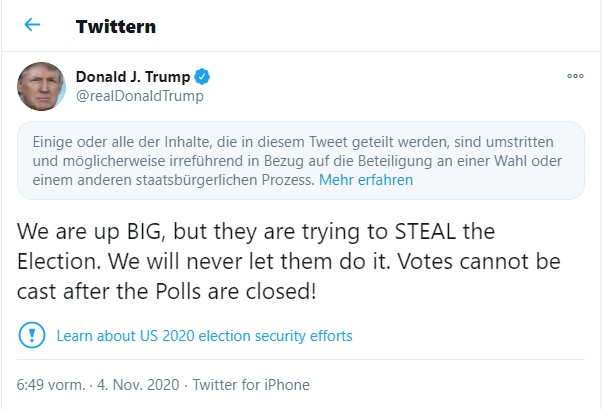
Task: Open the tweet's three-dot more options menu
Action: (x=574, y=76)
